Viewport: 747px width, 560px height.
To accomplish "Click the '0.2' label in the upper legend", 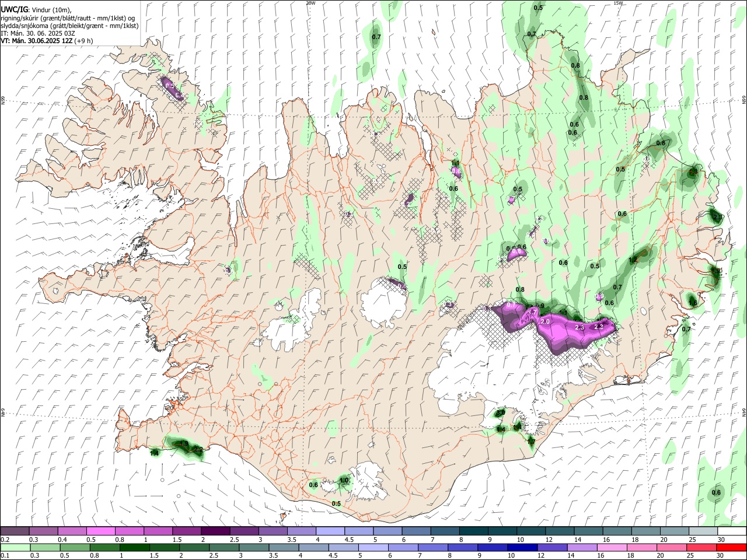I will pyautogui.click(x=5, y=540).
